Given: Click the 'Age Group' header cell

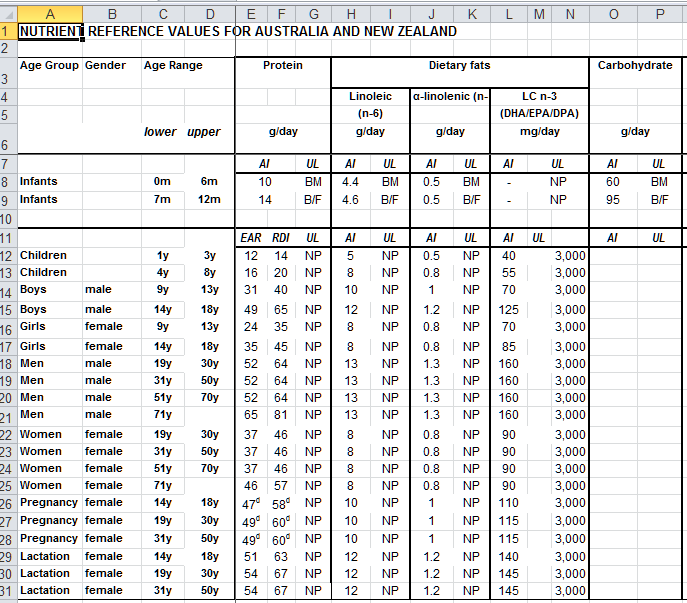Looking at the screenshot, I should (x=50, y=73).
